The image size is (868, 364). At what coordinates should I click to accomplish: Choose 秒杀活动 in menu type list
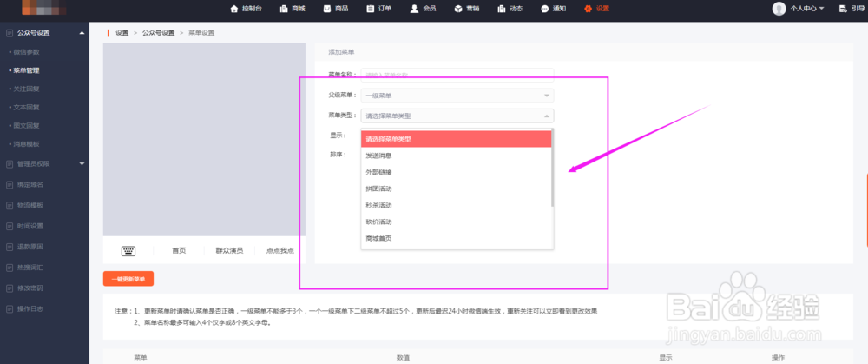coord(457,206)
